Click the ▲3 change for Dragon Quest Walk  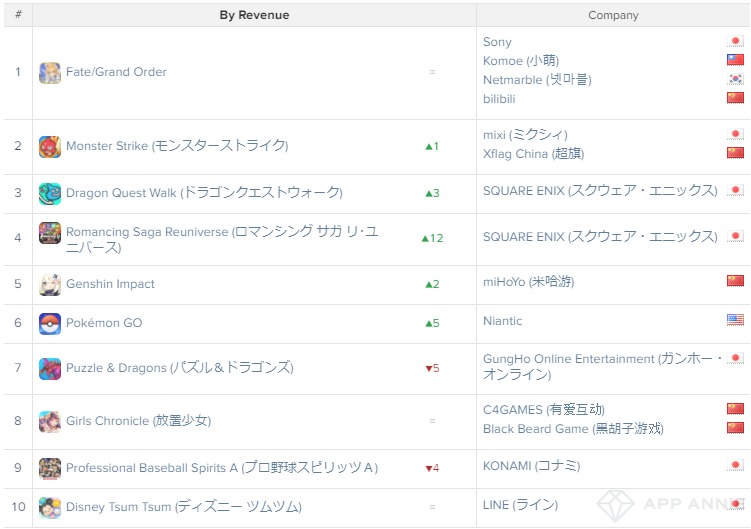432,193
